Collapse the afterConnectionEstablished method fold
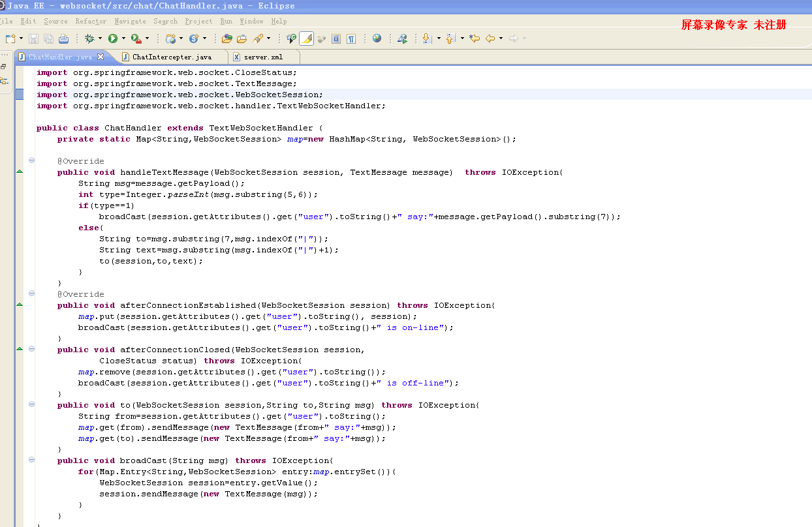 31,294
